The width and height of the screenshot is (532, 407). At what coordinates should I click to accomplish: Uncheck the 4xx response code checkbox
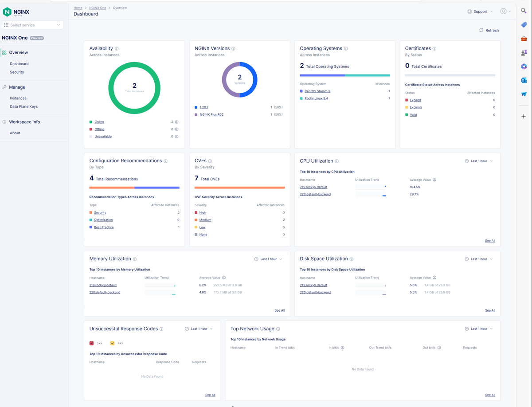tap(113, 343)
